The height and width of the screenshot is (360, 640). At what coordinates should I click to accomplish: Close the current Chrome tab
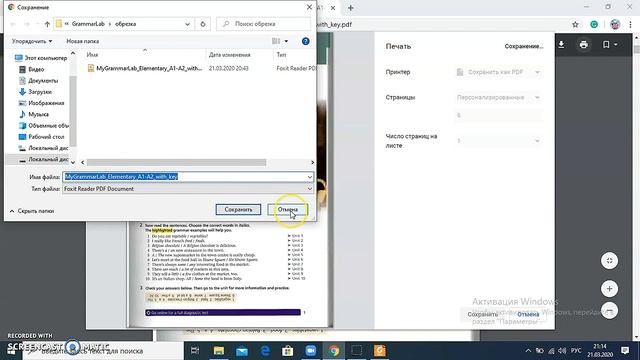[333, 8]
